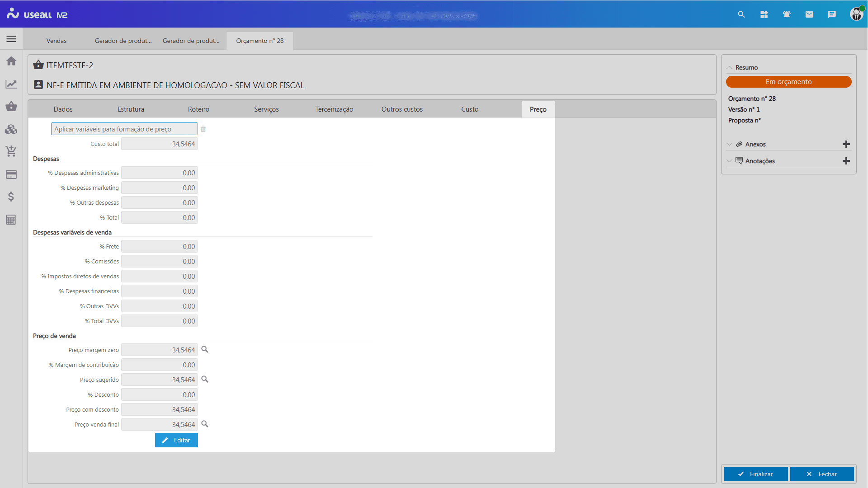Click the Aplicar variáveis para formação field
The width and height of the screenshot is (868, 488).
124,129
